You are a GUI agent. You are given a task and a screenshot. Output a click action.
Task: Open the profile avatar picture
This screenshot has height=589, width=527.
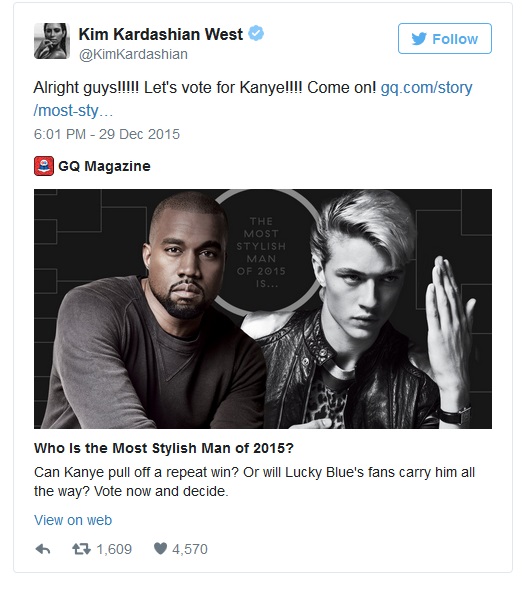point(52,41)
